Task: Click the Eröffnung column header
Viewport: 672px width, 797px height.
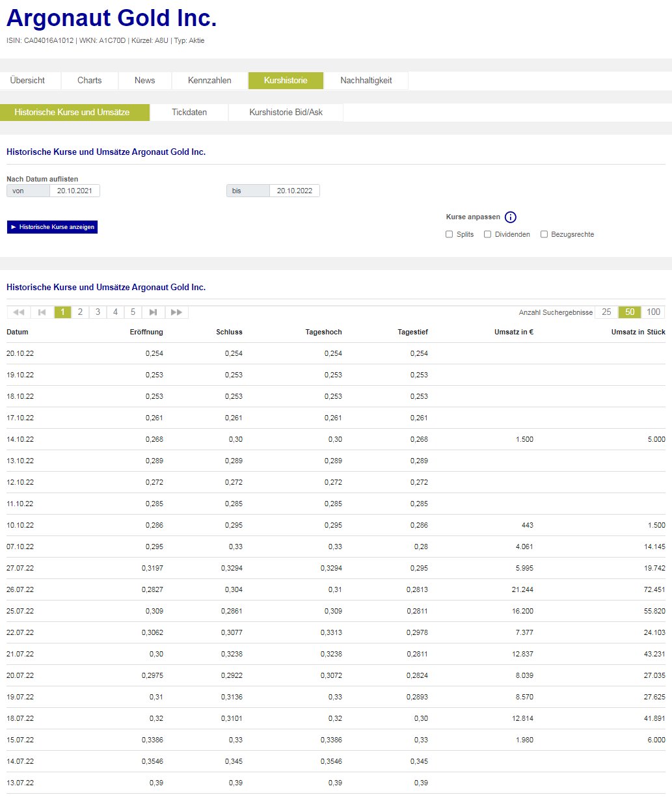Action: (x=146, y=332)
